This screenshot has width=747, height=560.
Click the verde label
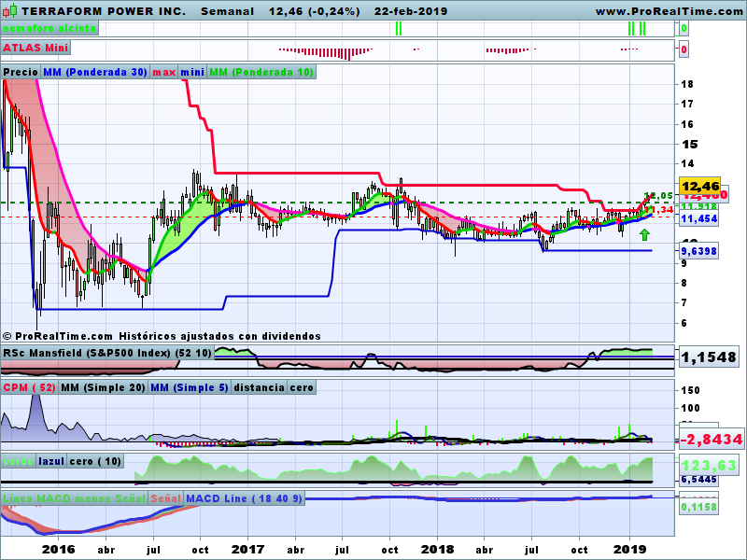(18, 461)
